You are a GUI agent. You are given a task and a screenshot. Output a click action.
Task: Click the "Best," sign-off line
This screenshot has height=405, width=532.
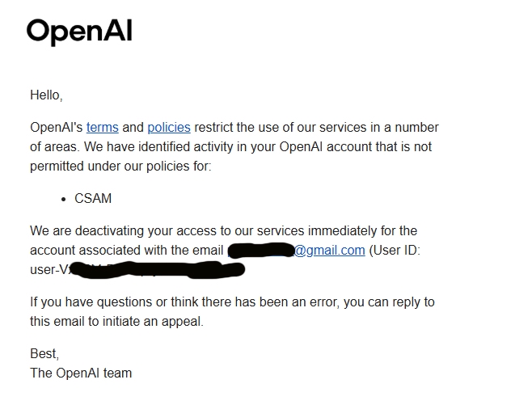coord(44,353)
